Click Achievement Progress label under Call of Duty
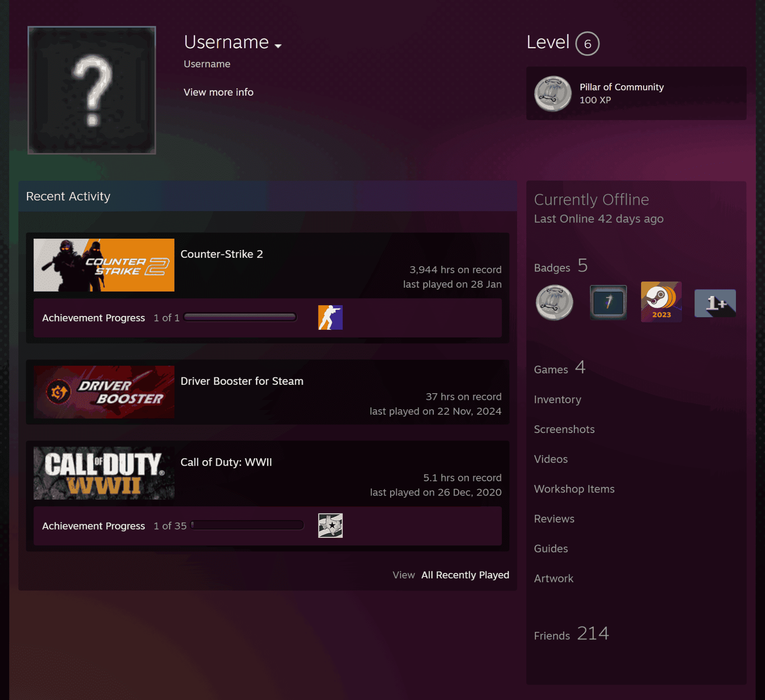This screenshot has height=700, width=765. pyautogui.click(x=94, y=526)
